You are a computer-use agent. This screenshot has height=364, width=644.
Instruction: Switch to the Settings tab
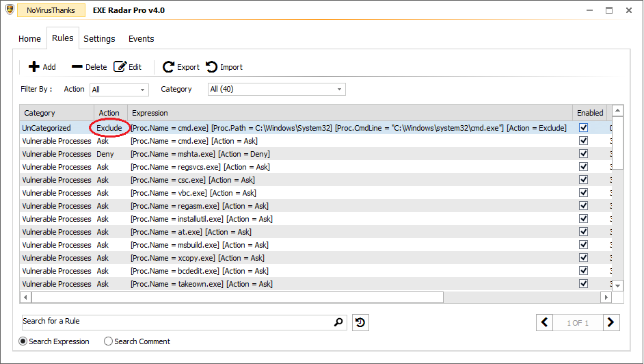[x=99, y=39]
